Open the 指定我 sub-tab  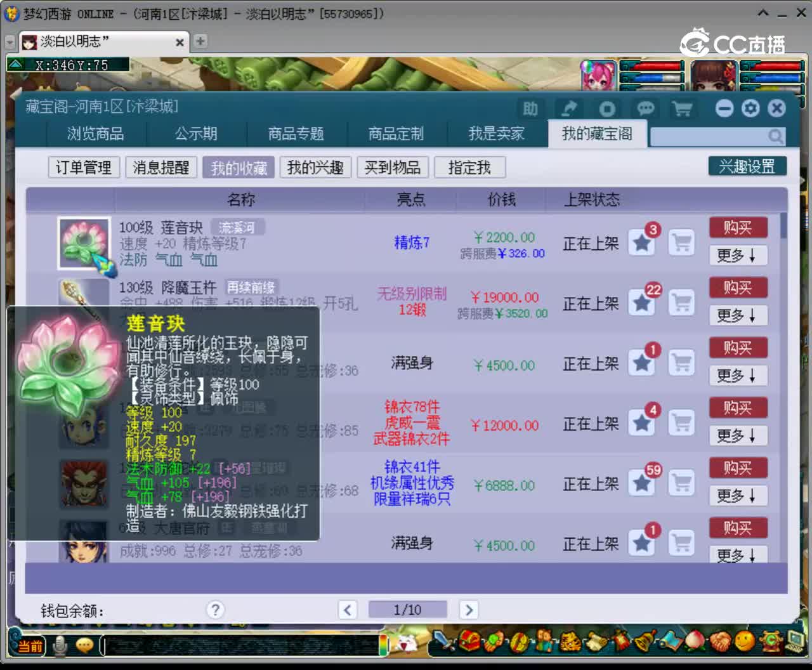point(470,167)
